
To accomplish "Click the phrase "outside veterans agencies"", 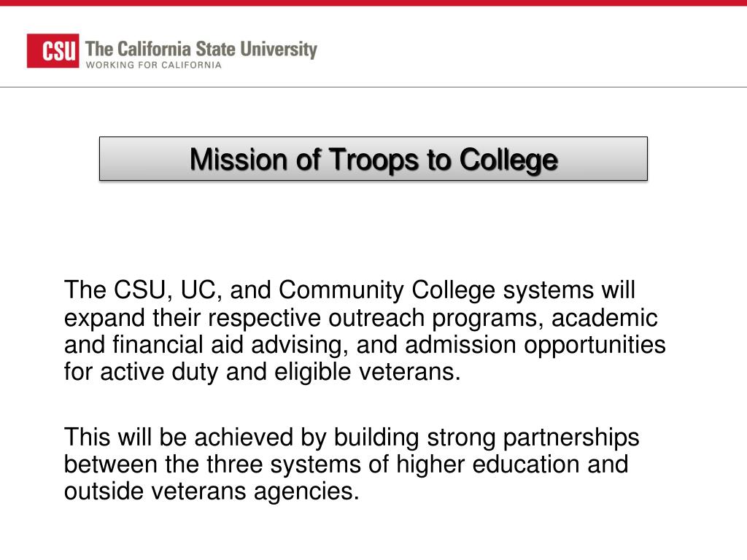I will [212, 491].
